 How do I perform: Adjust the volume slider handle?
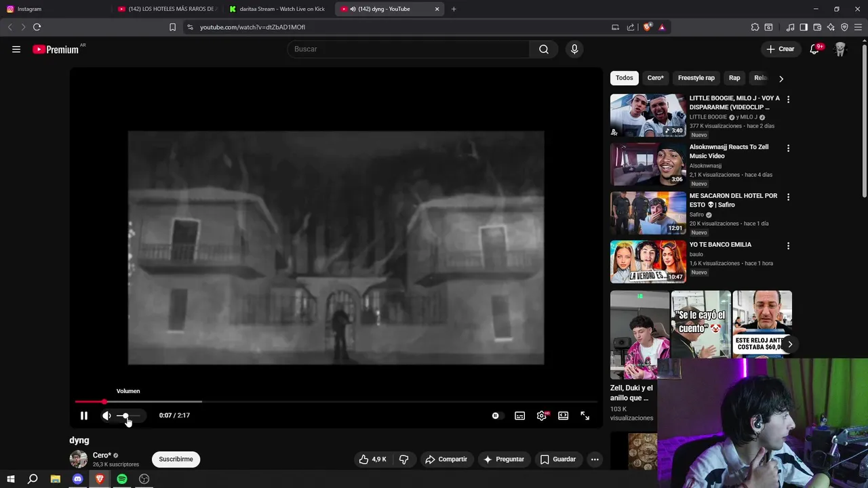(x=125, y=415)
